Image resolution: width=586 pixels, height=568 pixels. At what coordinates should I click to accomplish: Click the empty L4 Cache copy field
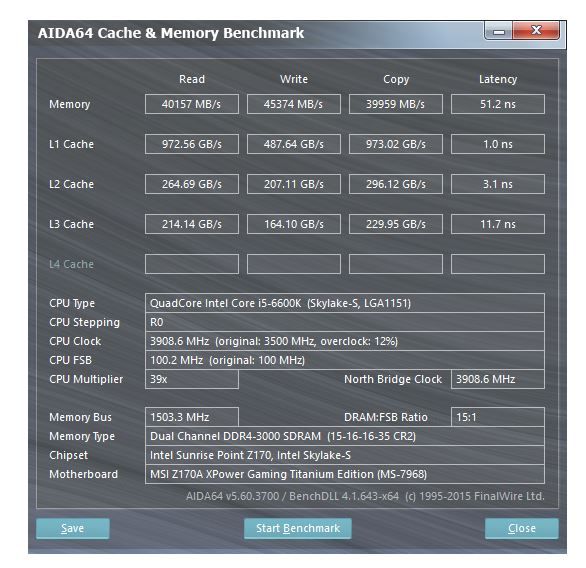pos(396,264)
